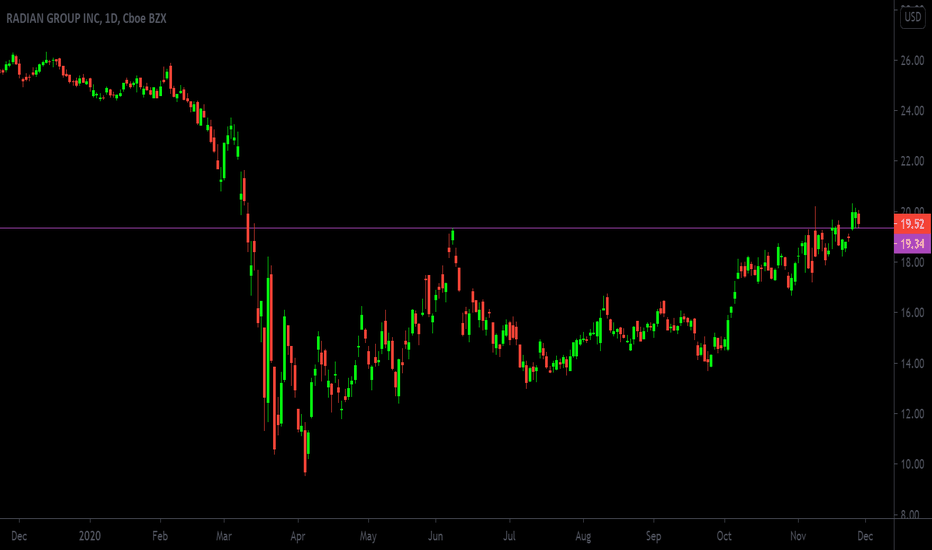Click the Nov time axis label
The width and height of the screenshot is (932, 550).
[x=798, y=536]
